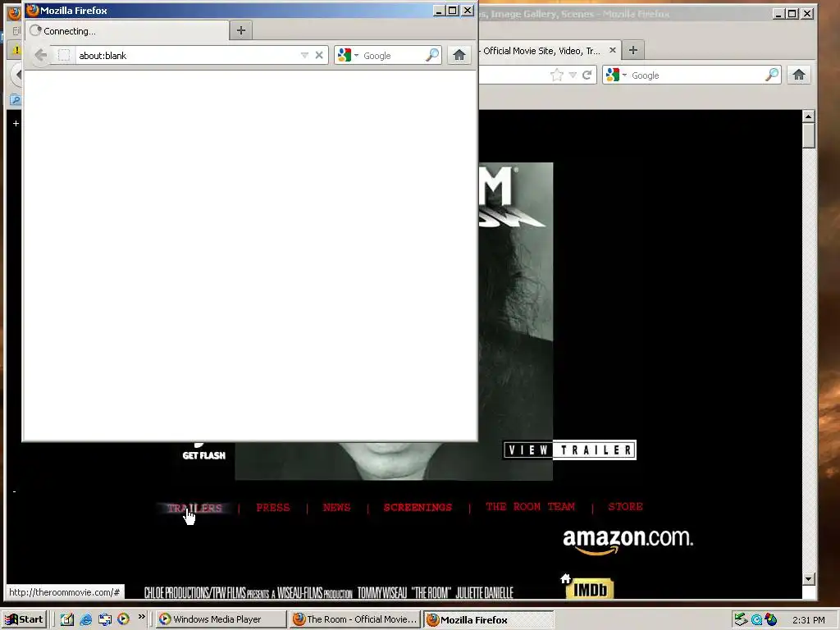Open THE ROOM TEAM menu item
This screenshot has height=630, width=840.
(531, 507)
